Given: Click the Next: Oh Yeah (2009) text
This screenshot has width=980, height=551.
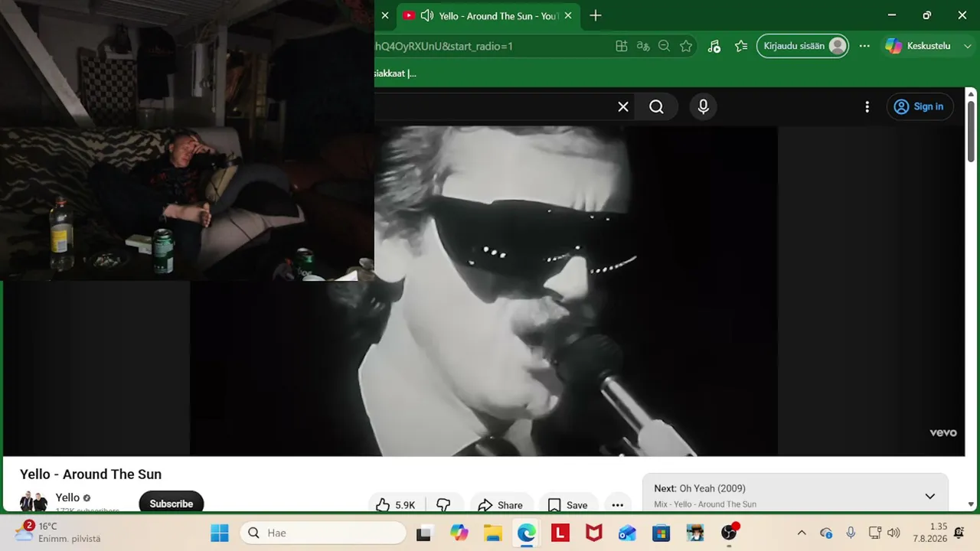Looking at the screenshot, I should pos(700,488).
